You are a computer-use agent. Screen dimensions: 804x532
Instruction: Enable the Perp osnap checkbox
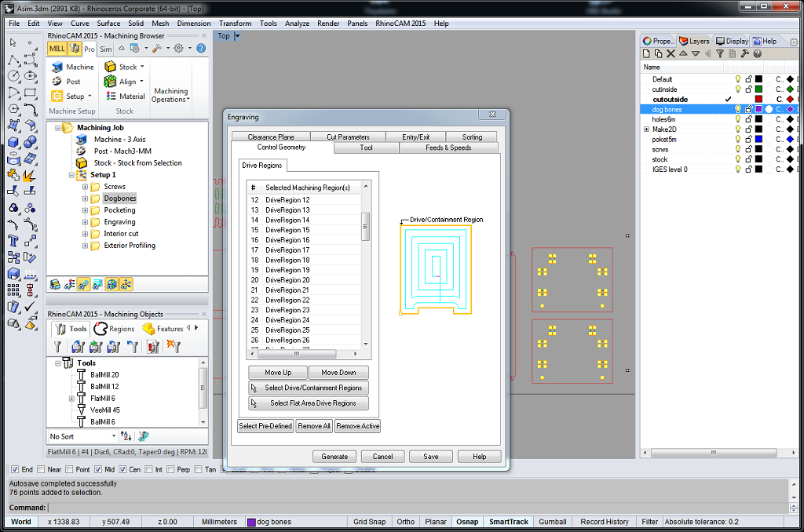pyautogui.click(x=170, y=469)
